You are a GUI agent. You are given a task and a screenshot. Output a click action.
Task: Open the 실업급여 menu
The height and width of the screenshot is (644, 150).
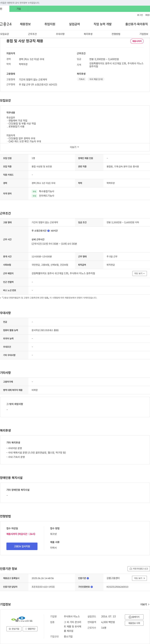coord(74,24)
